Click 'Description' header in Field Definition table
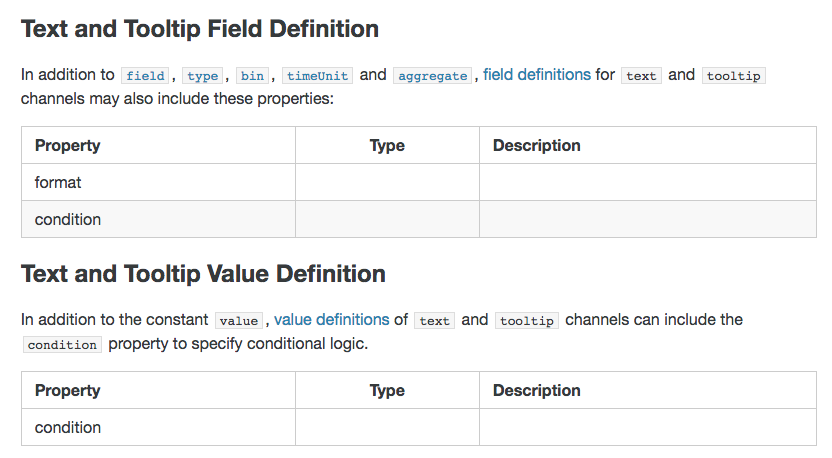 537,145
